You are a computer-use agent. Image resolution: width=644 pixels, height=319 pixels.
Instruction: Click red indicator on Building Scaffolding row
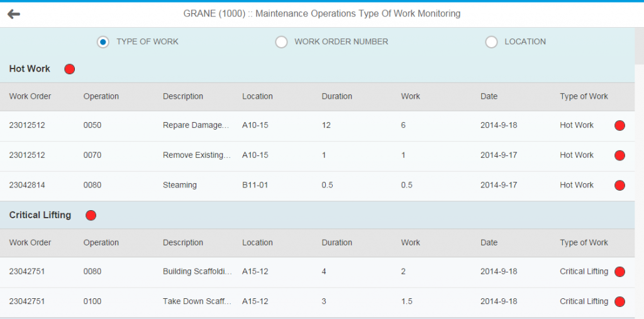619,272
